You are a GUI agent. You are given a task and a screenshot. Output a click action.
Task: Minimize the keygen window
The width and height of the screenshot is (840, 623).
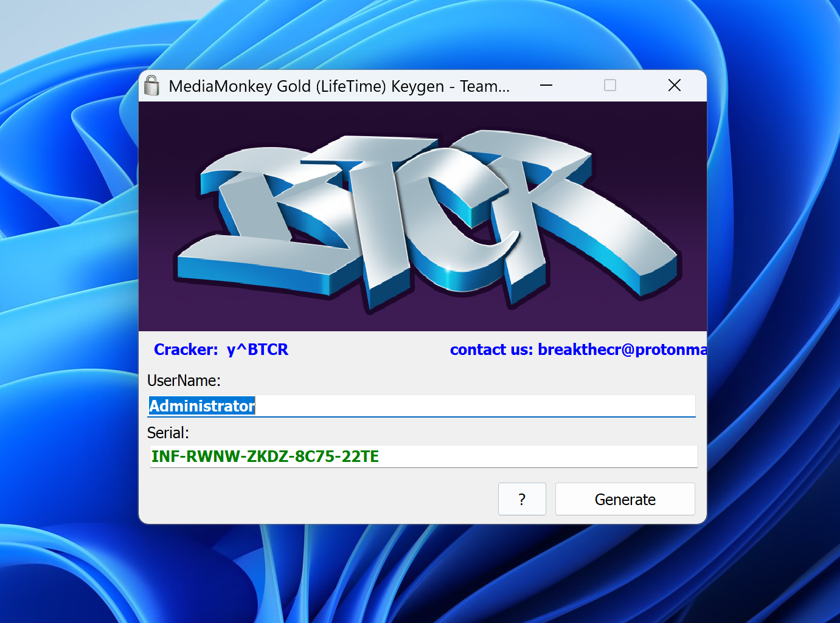tap(546, 86)
